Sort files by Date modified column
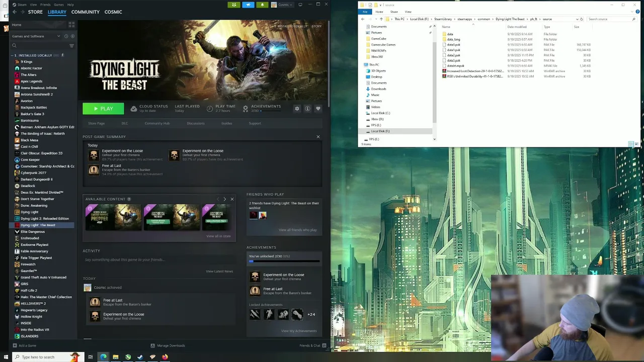 [x=517, y=27]
